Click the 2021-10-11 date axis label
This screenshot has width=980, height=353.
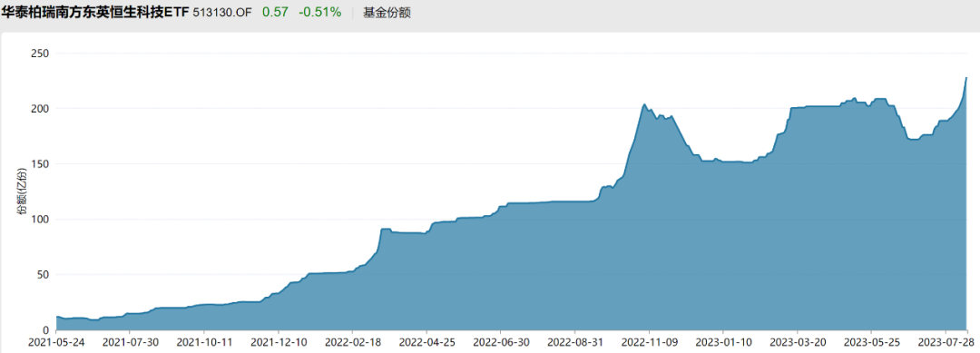tap(204, 343)
